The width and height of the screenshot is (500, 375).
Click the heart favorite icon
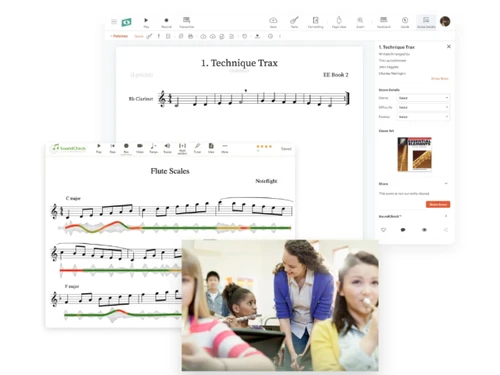383,230
